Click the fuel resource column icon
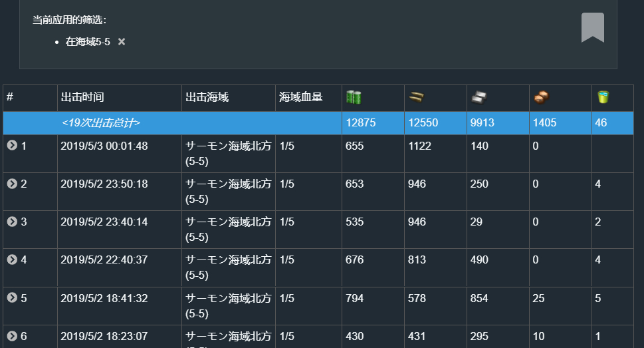 [354, 97]
